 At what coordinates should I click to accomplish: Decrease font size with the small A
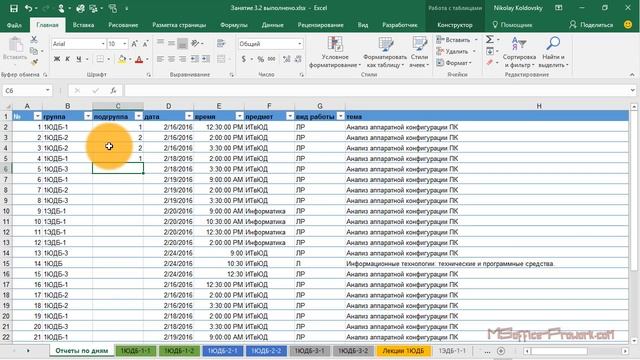click(146, 44)
